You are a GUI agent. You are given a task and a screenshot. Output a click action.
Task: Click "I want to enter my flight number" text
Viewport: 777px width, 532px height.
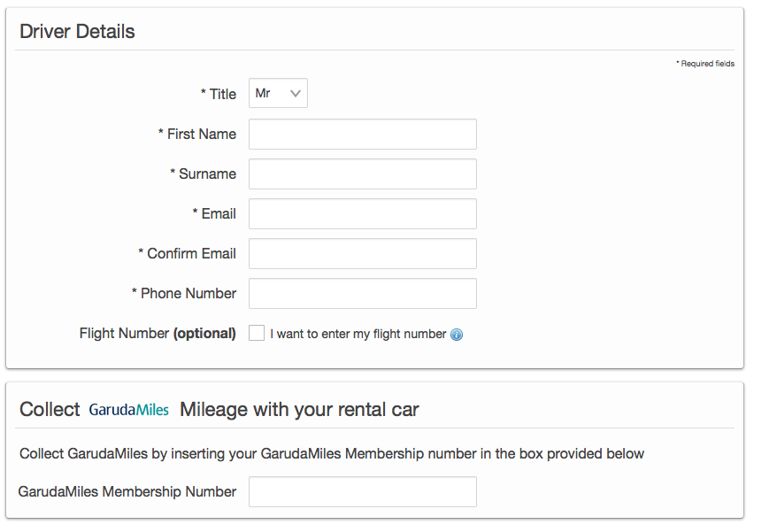tap(358, 334)
